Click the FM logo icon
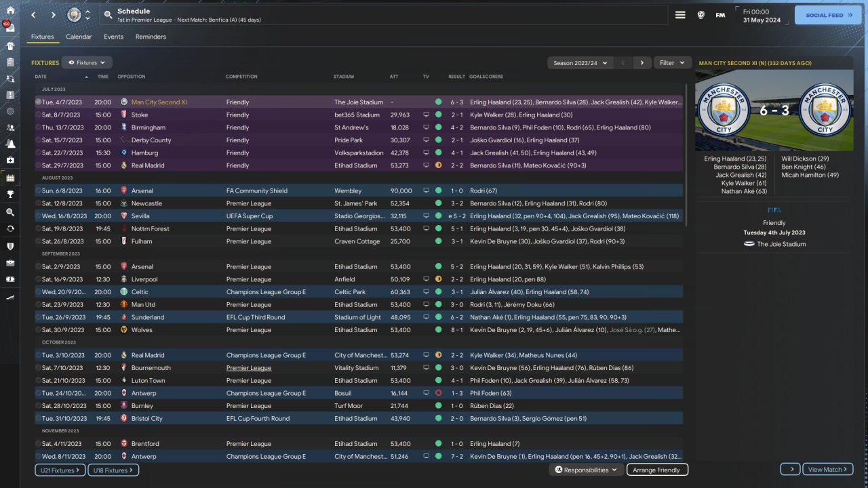This screenshot has width=868, height=488. click(x=720, y=15)
